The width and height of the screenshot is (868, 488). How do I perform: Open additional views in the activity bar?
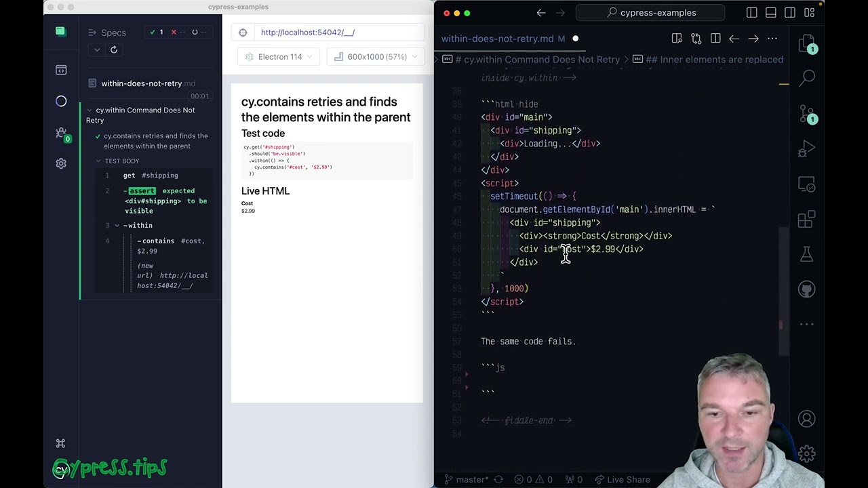(806, 324)
